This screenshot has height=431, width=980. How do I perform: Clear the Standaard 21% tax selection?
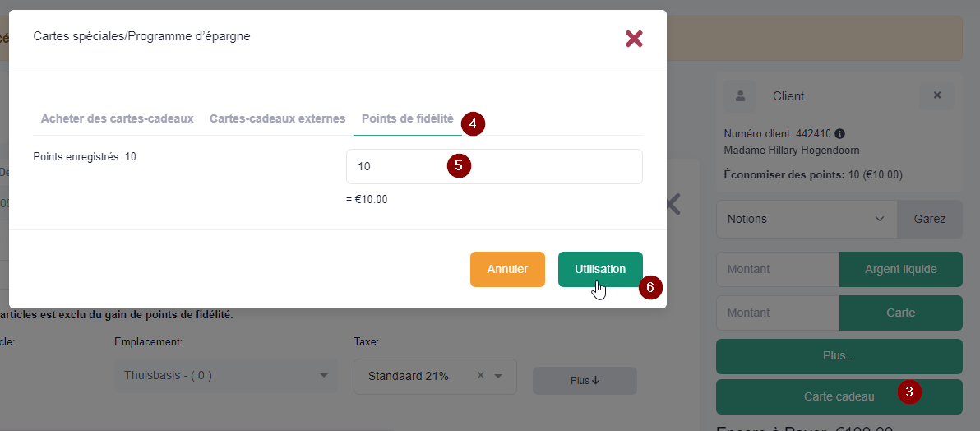coord(481,376)
